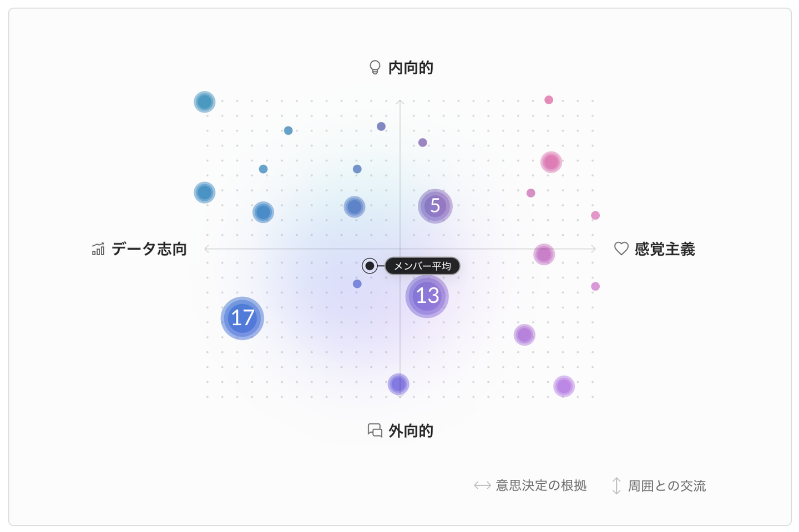The width and height of the screenshot is (799, 532).
Task: Click the 外向的 axis label text
Action: click(x=411, y=430)
